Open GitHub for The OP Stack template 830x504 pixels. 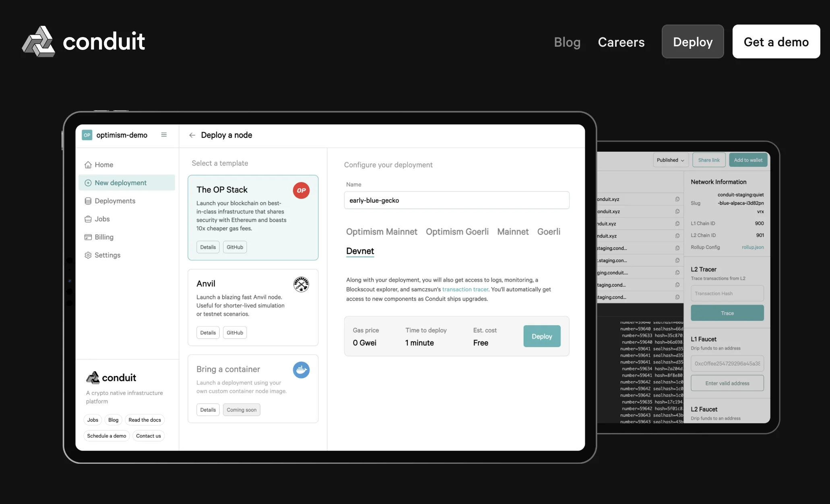click(x=235, y=247)
